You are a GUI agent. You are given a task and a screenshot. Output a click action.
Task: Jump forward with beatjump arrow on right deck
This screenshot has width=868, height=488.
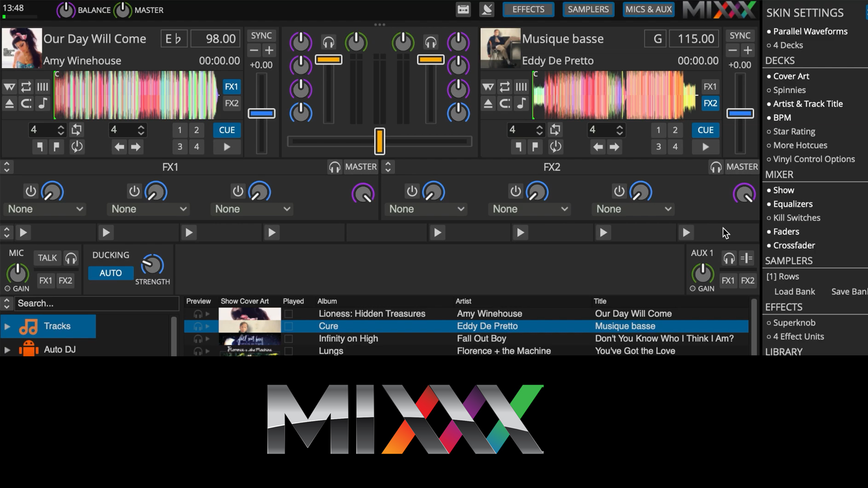(614, 147)
